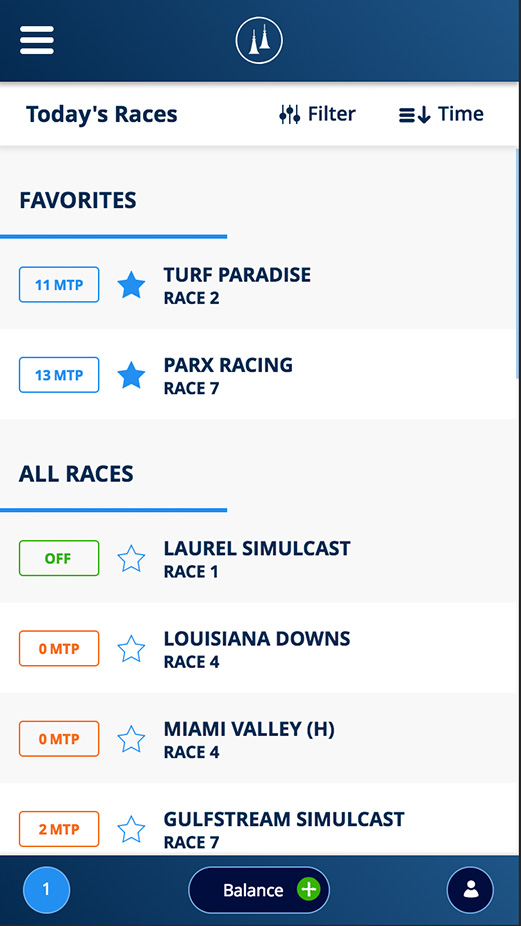Tap the twin spires logo
Image resolution: width=521 pixels, height=926 pixels.
pyautogui.click(x=259, y=40)
